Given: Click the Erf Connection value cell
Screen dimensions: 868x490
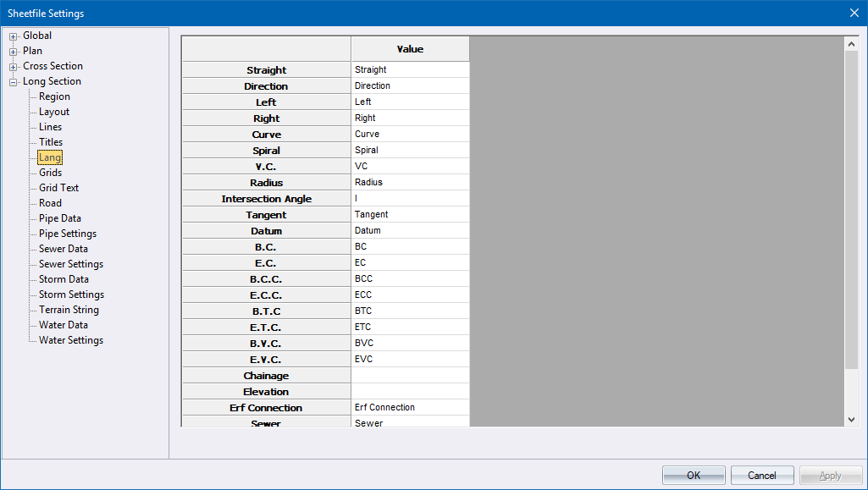Looking at the screenshot, I should (410, 408).
